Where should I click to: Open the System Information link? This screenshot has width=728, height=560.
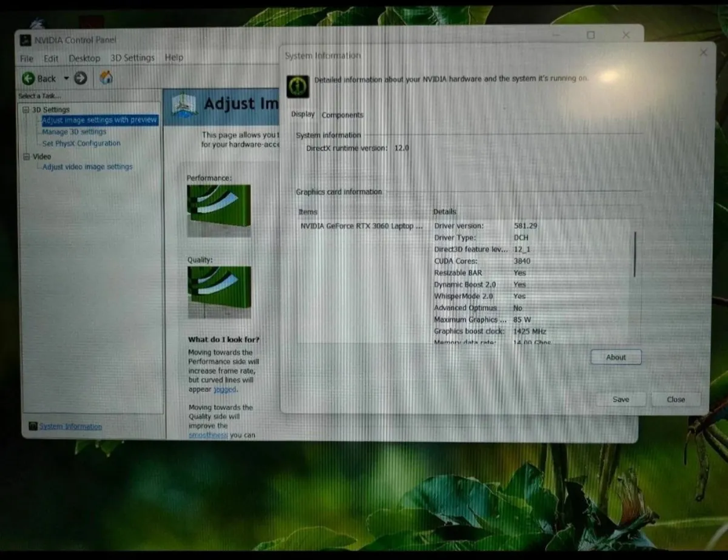(70, 427)
